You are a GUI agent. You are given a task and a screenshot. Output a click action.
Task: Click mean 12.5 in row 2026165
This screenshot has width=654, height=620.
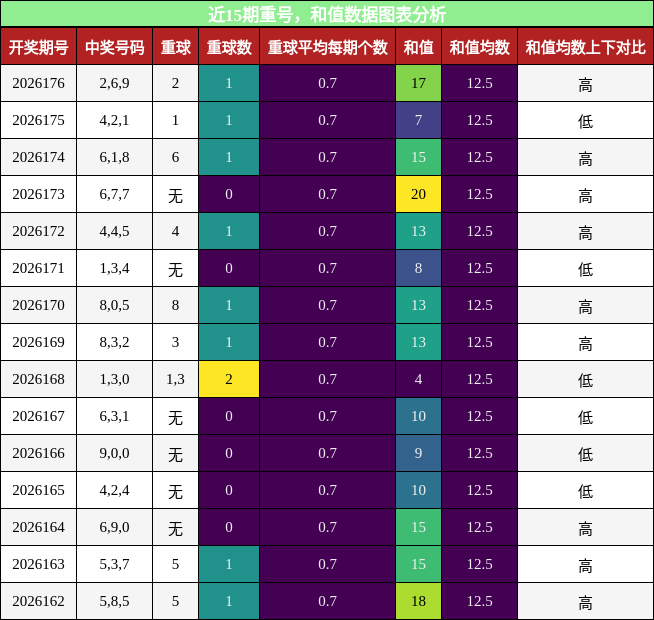[480, 490]
